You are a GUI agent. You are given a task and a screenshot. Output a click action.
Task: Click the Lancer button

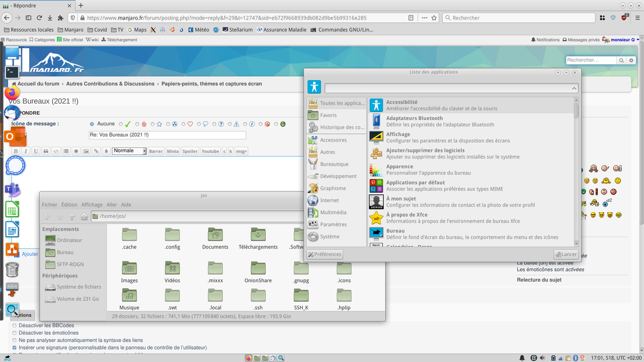(566, 254)
